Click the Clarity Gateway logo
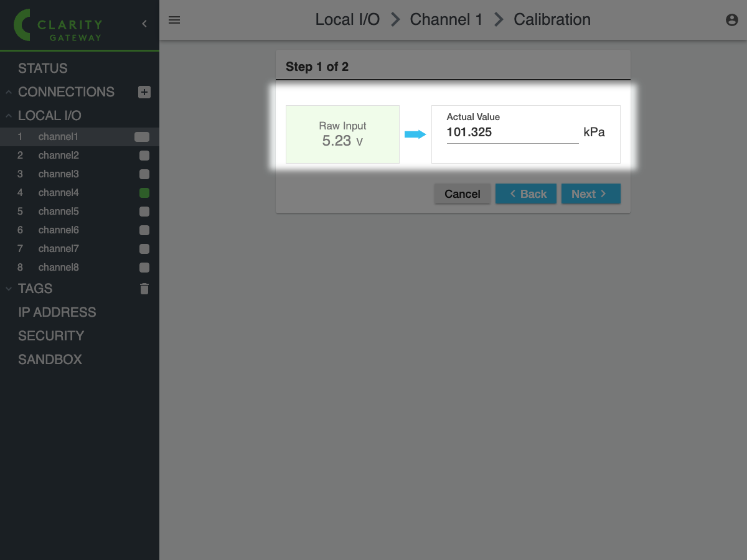 pyautogui.click(x=59, y=26)
